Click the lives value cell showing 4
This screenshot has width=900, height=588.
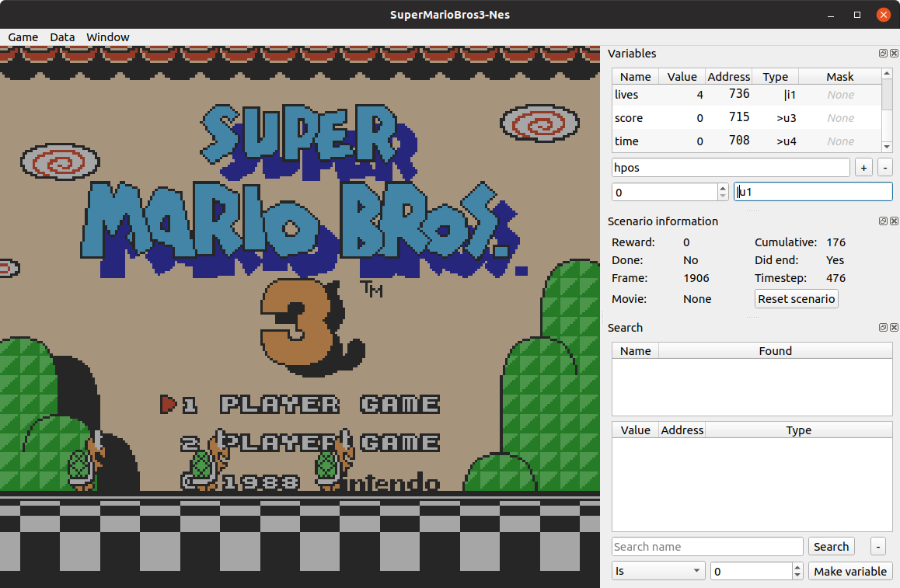point(682,95)
